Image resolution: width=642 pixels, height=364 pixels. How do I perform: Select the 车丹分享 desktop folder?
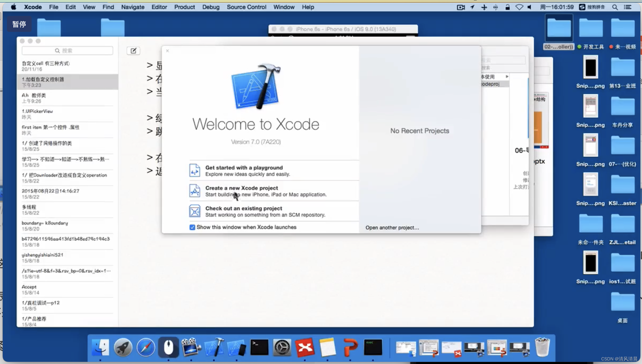pos(623,112)
